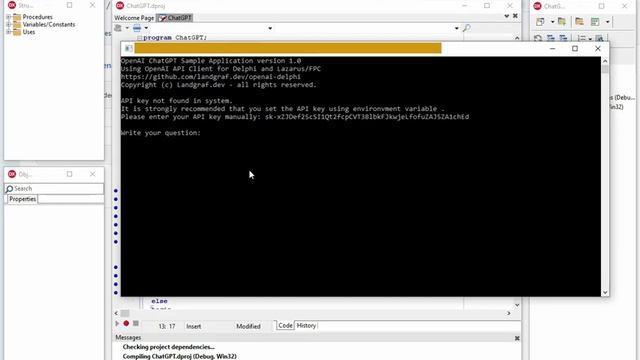Click the macro play triangle button
640x360 pixels.
[117, 323]
